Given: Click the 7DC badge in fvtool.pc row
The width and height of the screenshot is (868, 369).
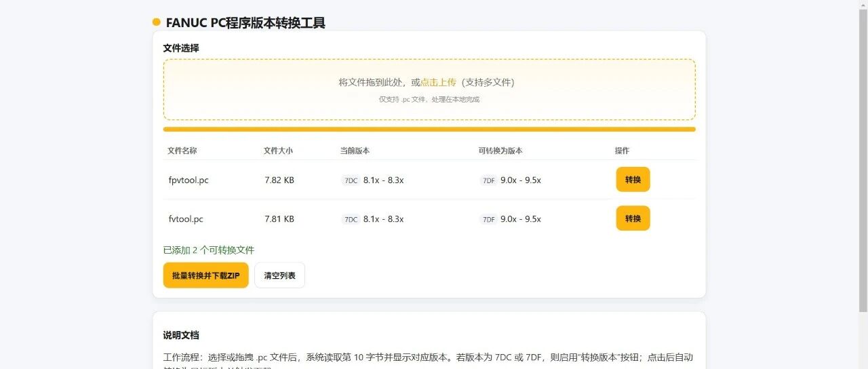Looking at the screenshot, I should [351, 219].
